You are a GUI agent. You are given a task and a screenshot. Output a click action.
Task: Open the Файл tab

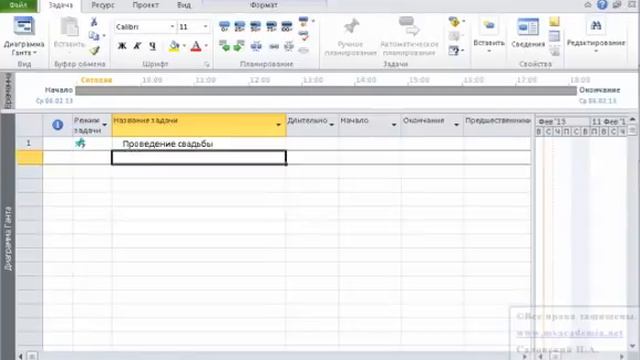(x=18, y=5)
